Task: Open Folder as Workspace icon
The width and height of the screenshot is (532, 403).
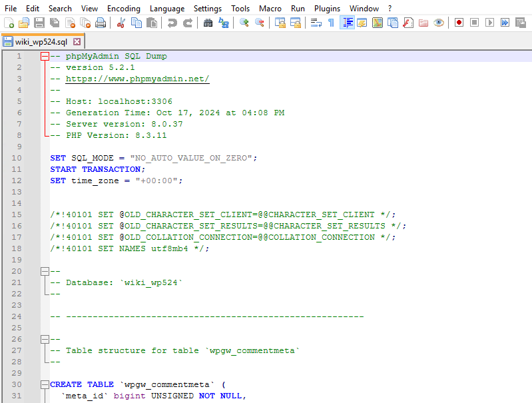Action: (423, 23)
